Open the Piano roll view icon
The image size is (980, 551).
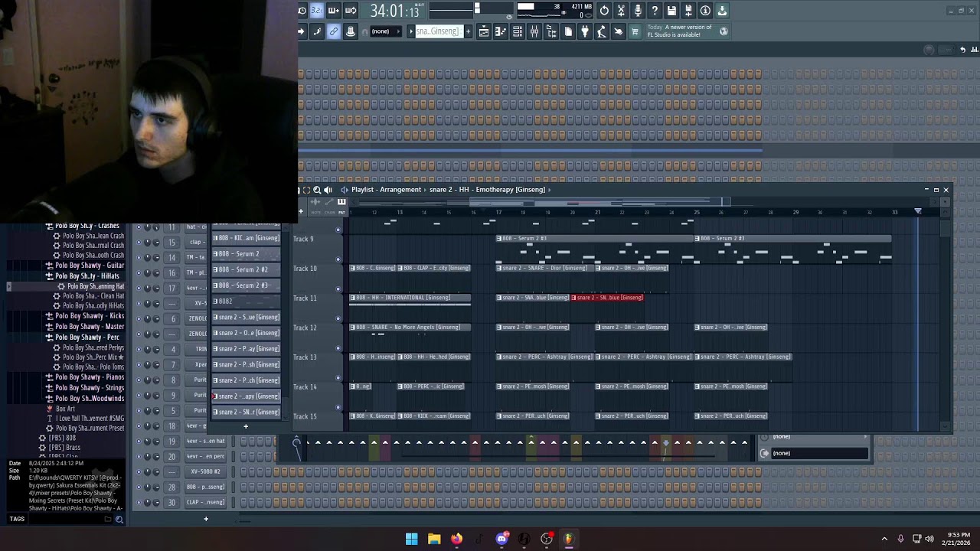click(x=501, y=31)
